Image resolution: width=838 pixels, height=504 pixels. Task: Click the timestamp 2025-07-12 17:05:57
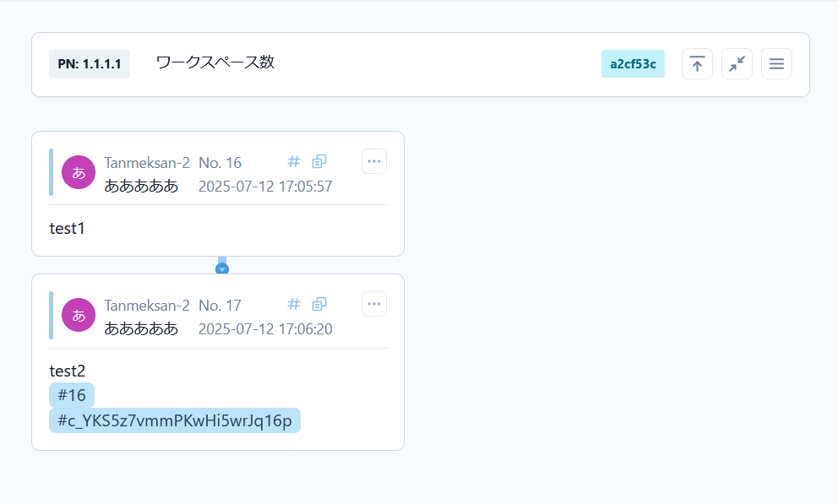tap(265, 187)
